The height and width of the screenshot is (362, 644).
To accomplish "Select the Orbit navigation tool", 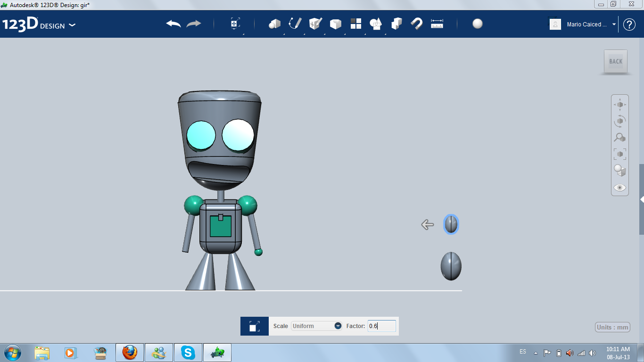I will (x=620, y=121).
